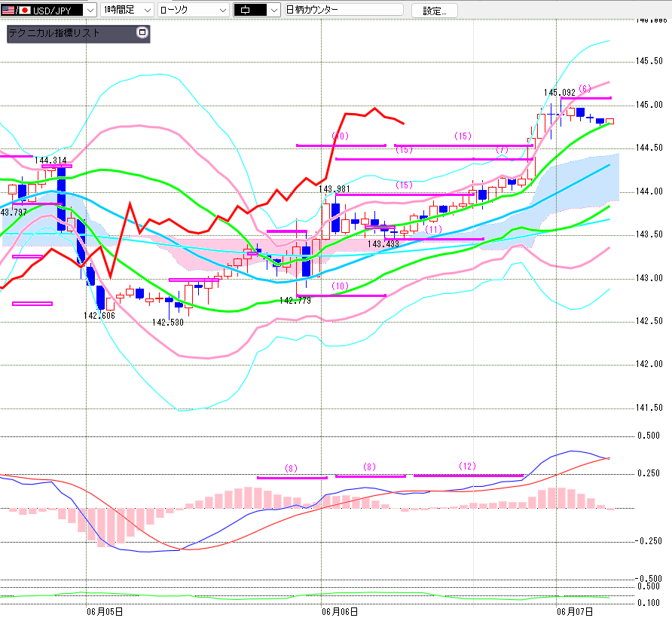
Task: Click the 0.100 indicator axis label
Action: coord(649,603)
